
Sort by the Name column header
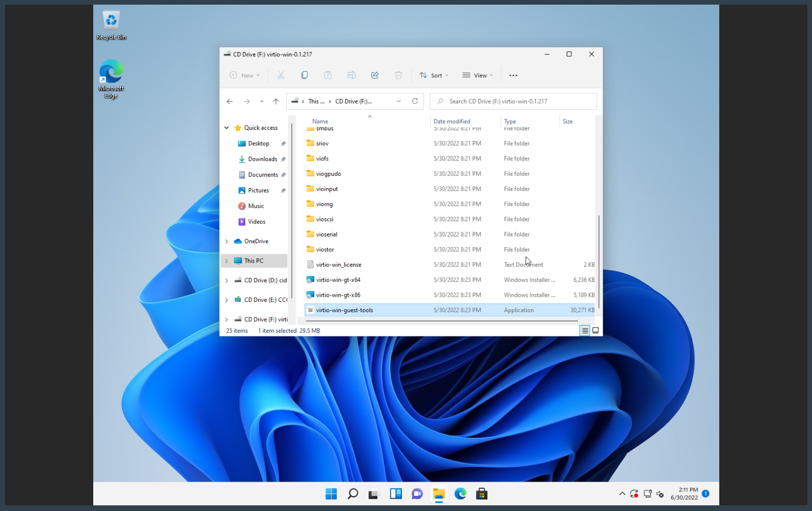point(320,122)
